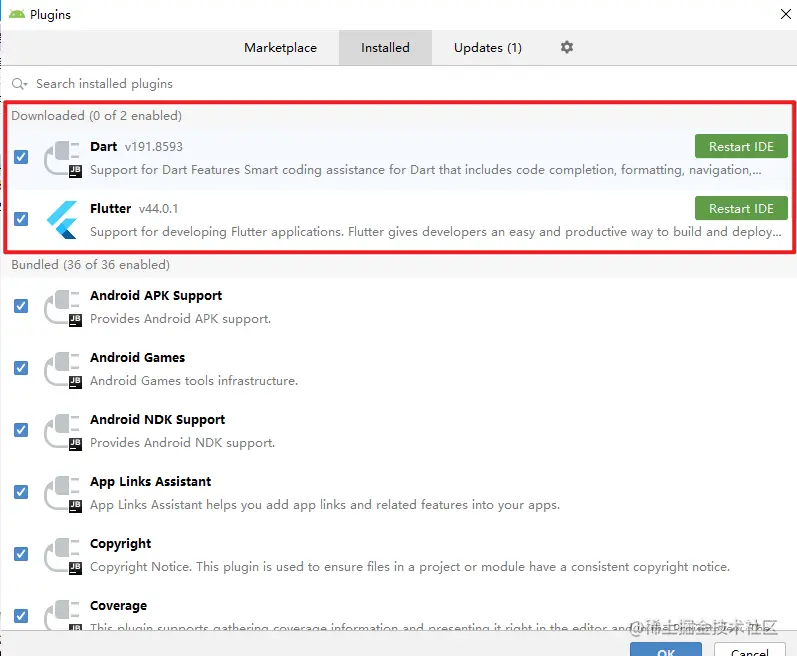Viewport: 797px width, 656px height.
Task: Restart IDE for the Dart plugin
Action: tap(741, 146)
